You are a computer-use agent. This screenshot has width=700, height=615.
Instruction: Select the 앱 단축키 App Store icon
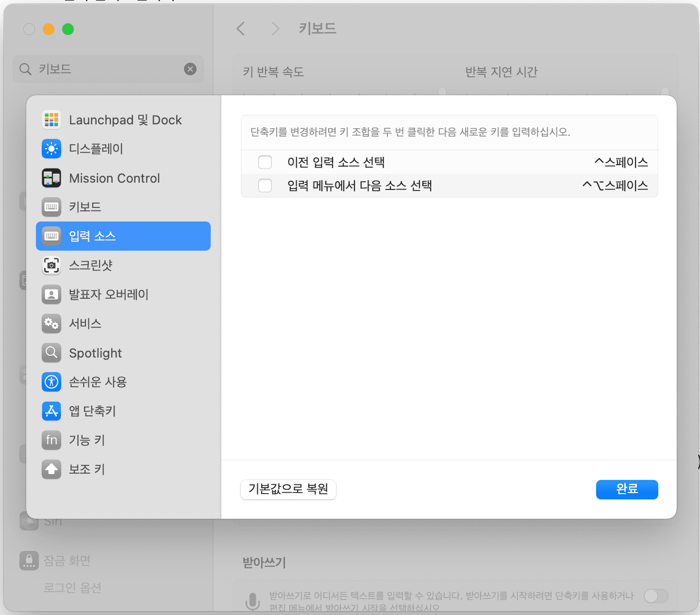[51, 411]
